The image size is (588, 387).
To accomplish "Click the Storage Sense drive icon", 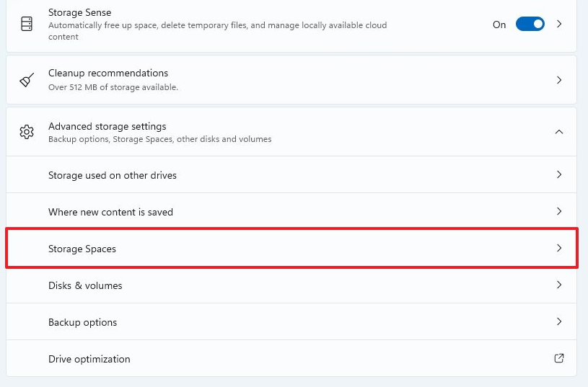I will coord(27,24).
